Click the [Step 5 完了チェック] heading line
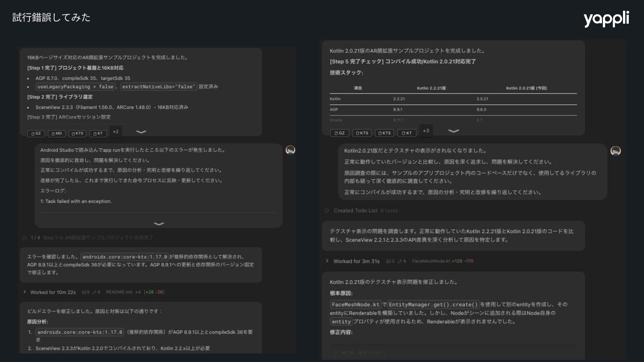The width and height of the screenshot is (644, 362). pyautogui.click(x=403, y=62)
